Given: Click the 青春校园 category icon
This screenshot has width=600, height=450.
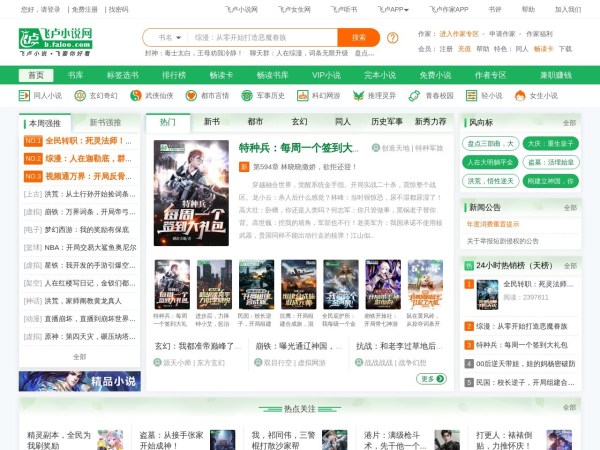Looking at the screenshot, I should click(x=416, y=96).
